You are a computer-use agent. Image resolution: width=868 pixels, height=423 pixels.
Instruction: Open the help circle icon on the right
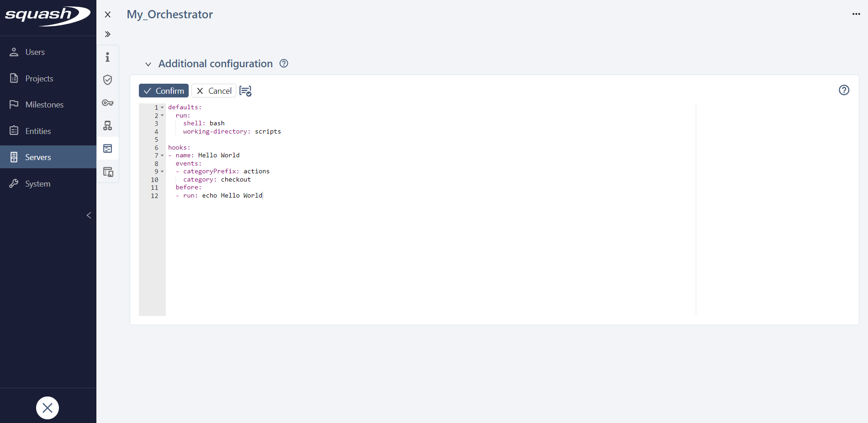844,90
